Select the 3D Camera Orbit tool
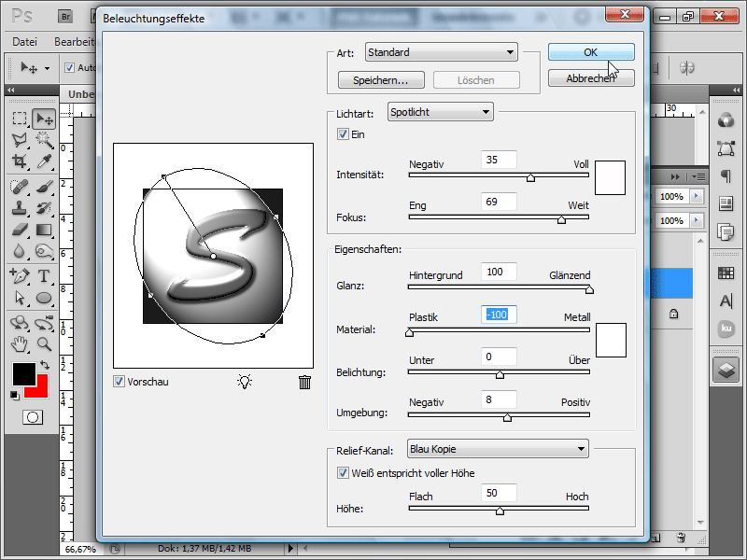The width and height of the screenshot is (747, 560). coord(44,322)
